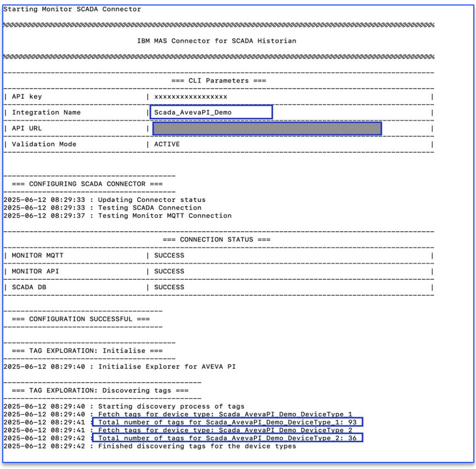Viewport: 476px width, 469px height.
Task: Select the 'Updating Connector status' log line
Action: point(105,200)
